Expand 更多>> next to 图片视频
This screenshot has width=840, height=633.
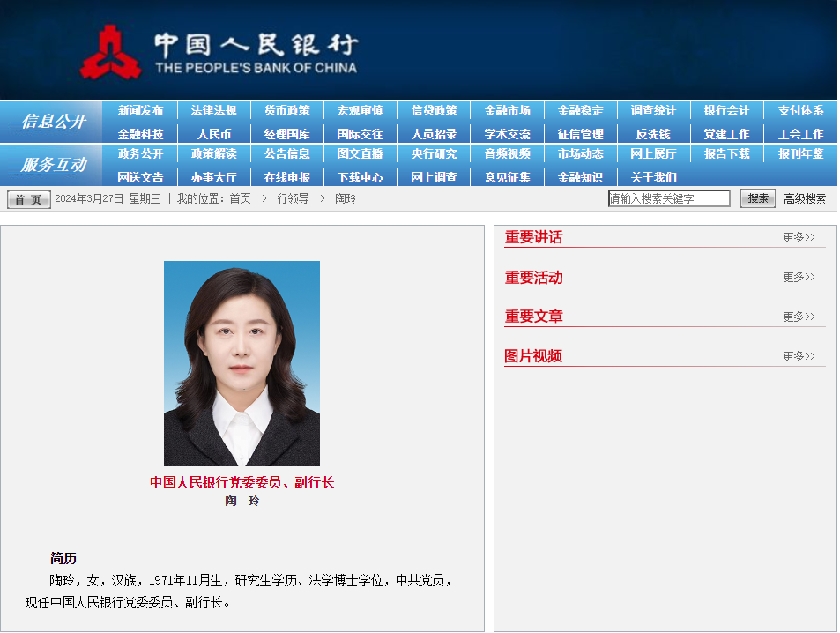(x=799, y=356)
